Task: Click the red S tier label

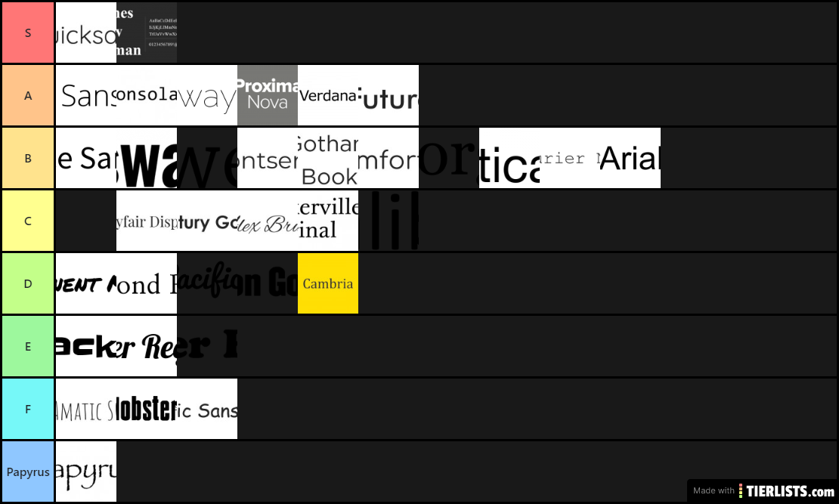Action: pos(28,32)
